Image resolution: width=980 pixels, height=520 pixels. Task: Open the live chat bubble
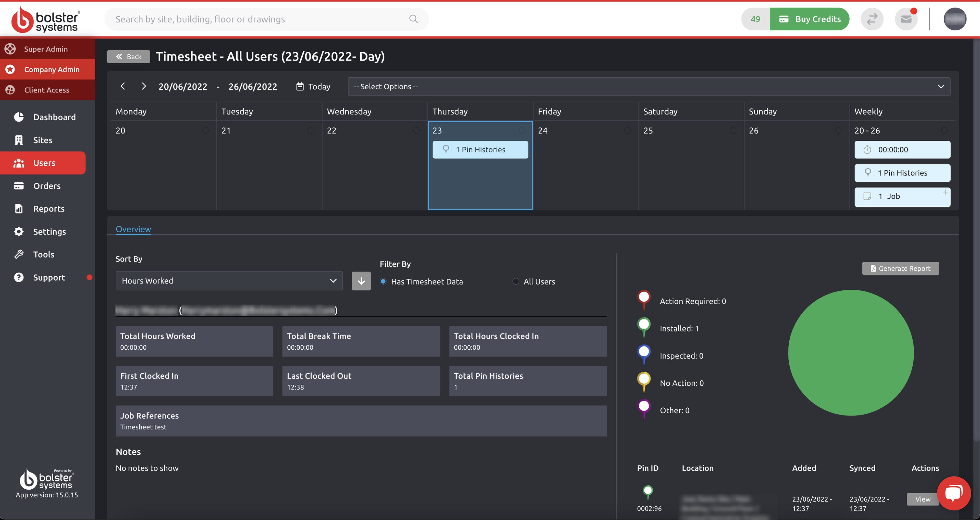coord(954,493)
